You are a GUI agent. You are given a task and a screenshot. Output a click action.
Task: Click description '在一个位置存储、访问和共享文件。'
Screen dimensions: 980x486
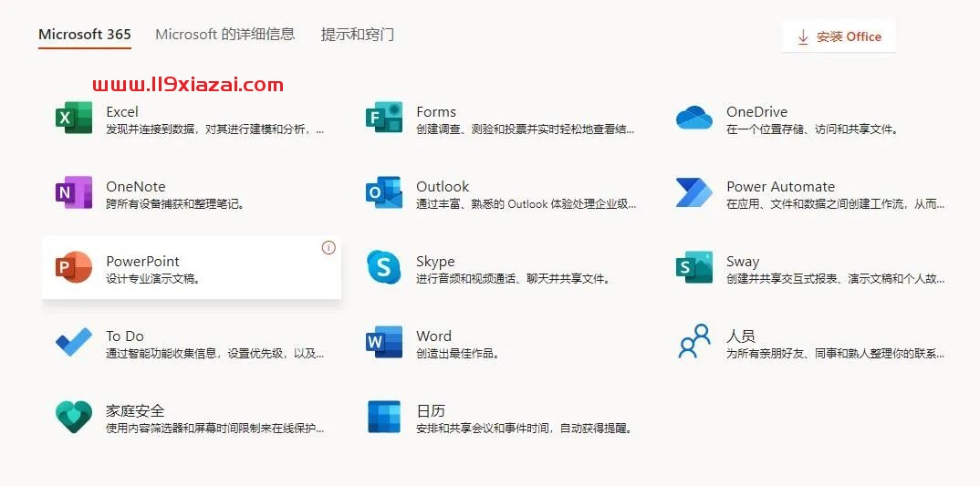(812, 129)
